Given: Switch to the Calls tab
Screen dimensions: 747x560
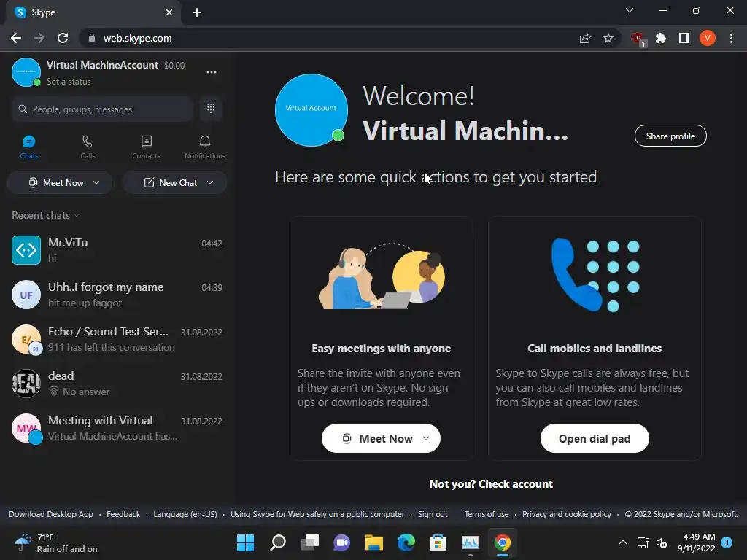Looking at the screenshot, I should click(x=88, y=147).
